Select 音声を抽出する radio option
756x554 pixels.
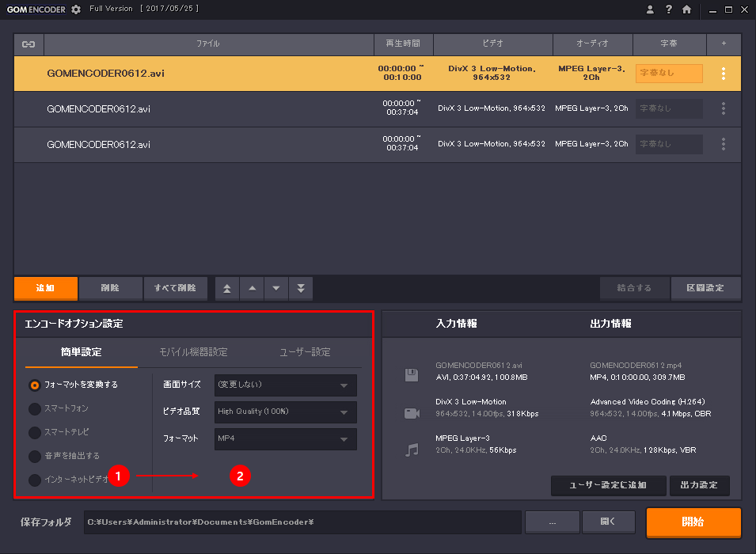point(35,456)
